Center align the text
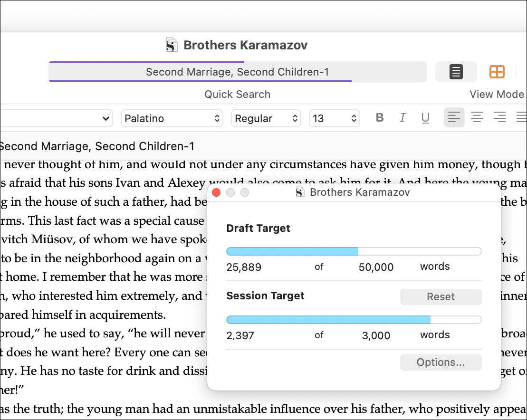 click(477, 117)
